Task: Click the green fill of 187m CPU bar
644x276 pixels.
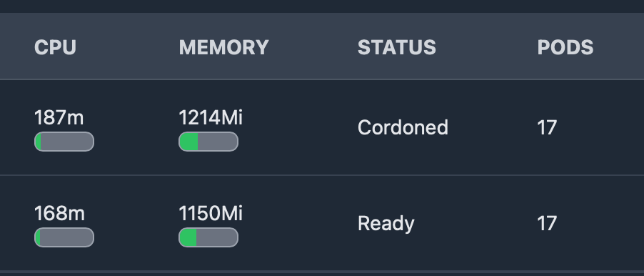Action: (38, 142)
